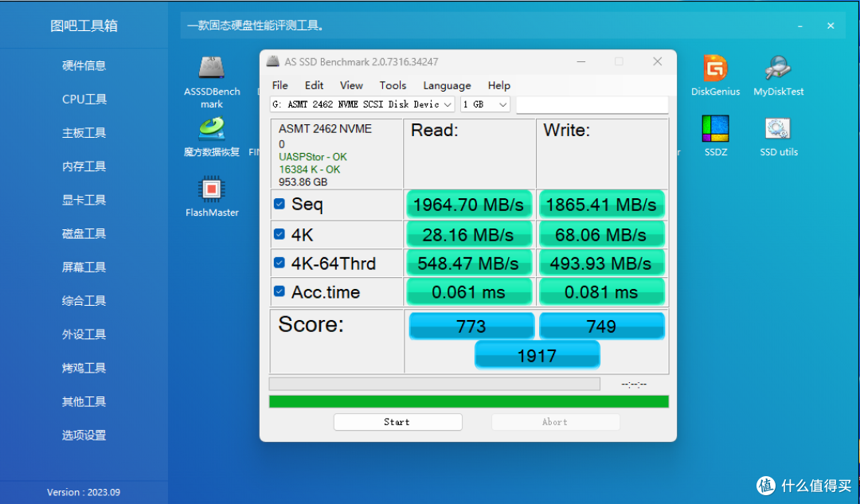Open 屏幕工具 in the sidebar
860x504 pixels.
click(x=84, y=267)
